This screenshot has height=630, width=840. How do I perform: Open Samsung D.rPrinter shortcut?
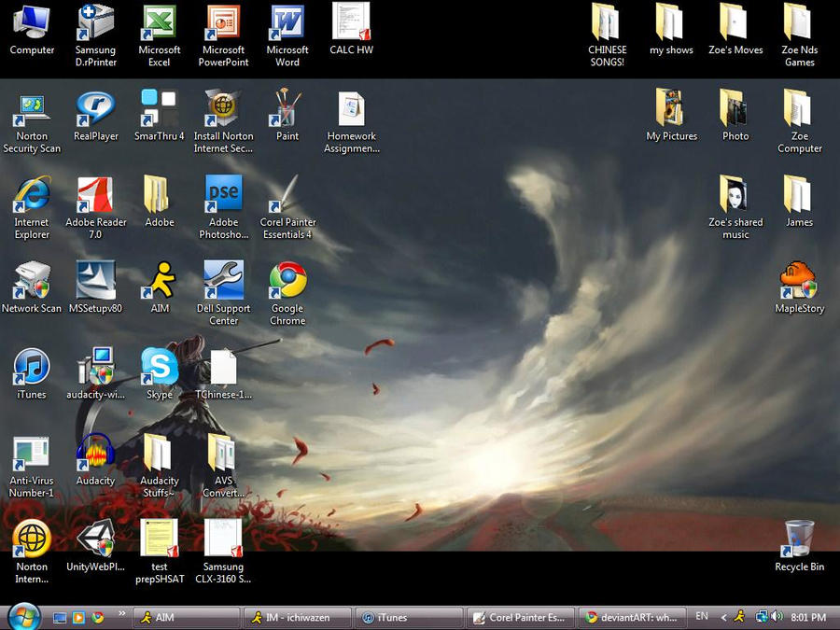point(95,35)
